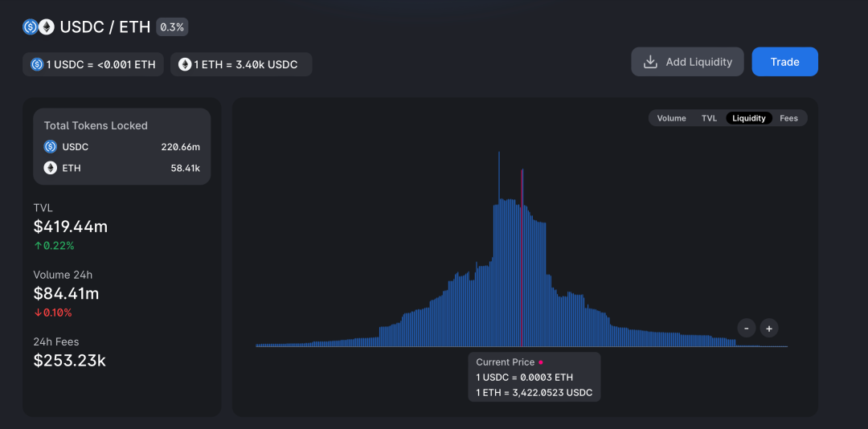Click USDC icon in the price rate chip
This screenshot has width=868, height=429.
(x=37, y=65)
